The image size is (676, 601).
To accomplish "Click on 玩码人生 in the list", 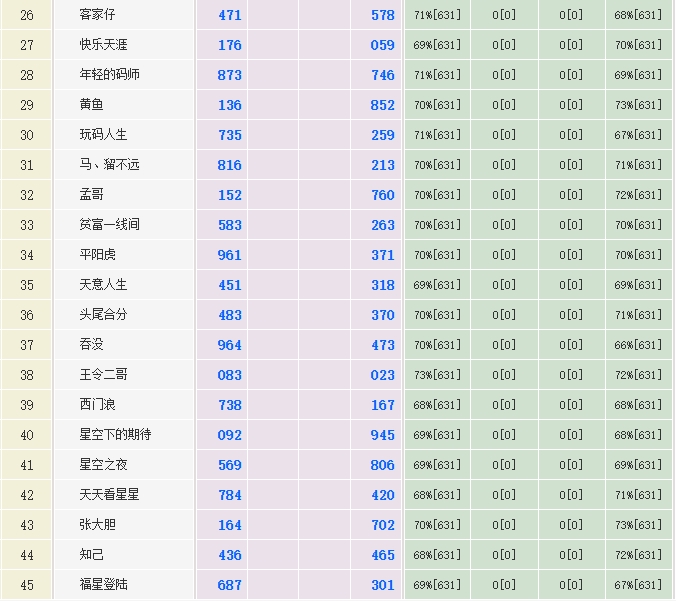I will (104, 135).
